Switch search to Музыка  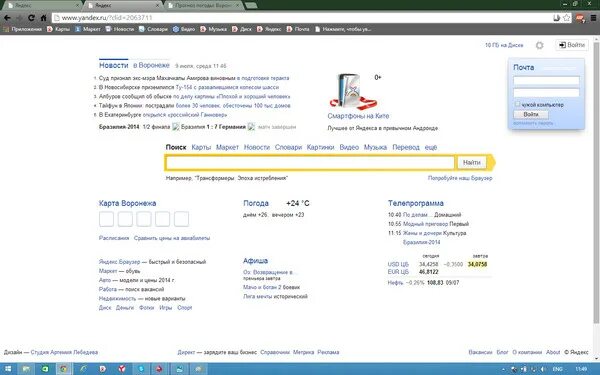pyautogui.click(x=375, y=147)
